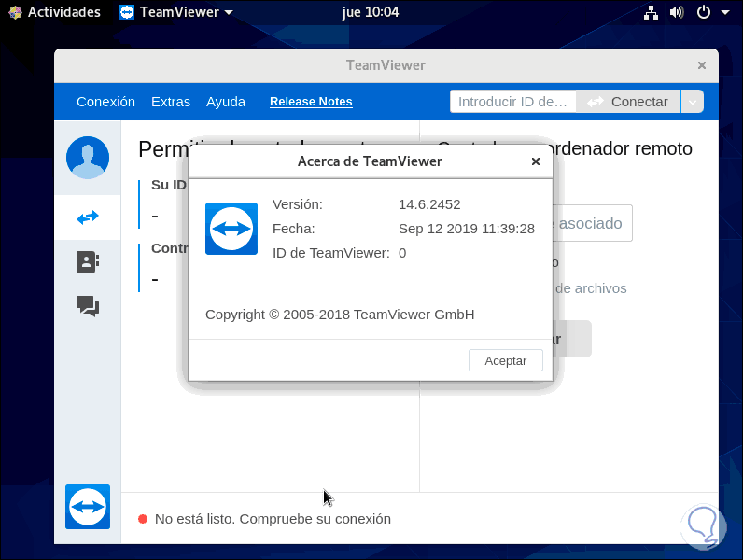Open the Extras menu
The width and height of the screenshot is (743, 560).
[x=171, y=102]
